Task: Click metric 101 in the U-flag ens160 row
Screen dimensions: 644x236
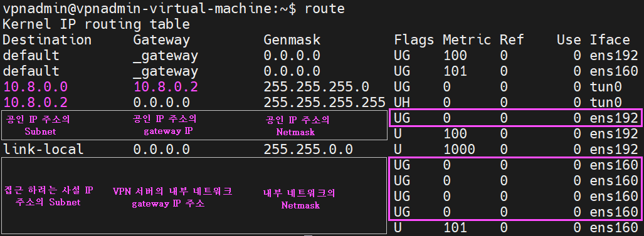Action: pos(455,228)
